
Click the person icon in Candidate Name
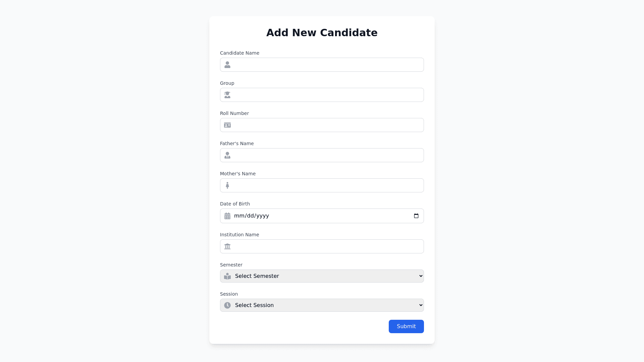coord(227,65)
